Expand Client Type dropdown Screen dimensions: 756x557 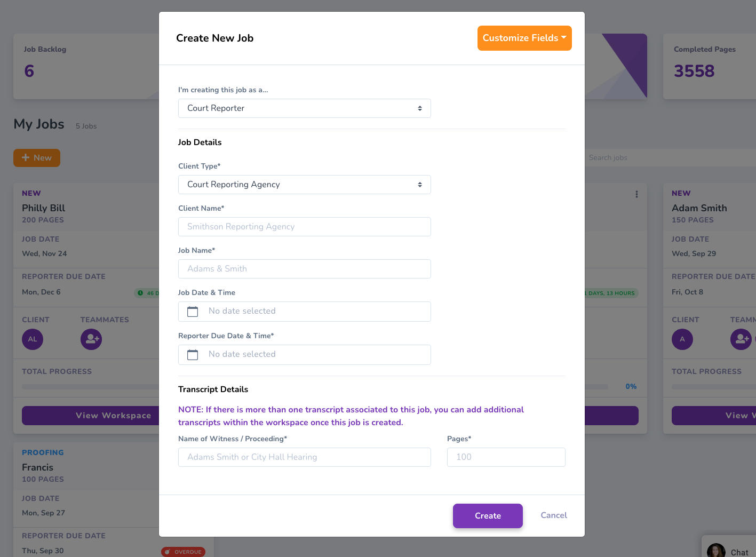pos(304,185)
